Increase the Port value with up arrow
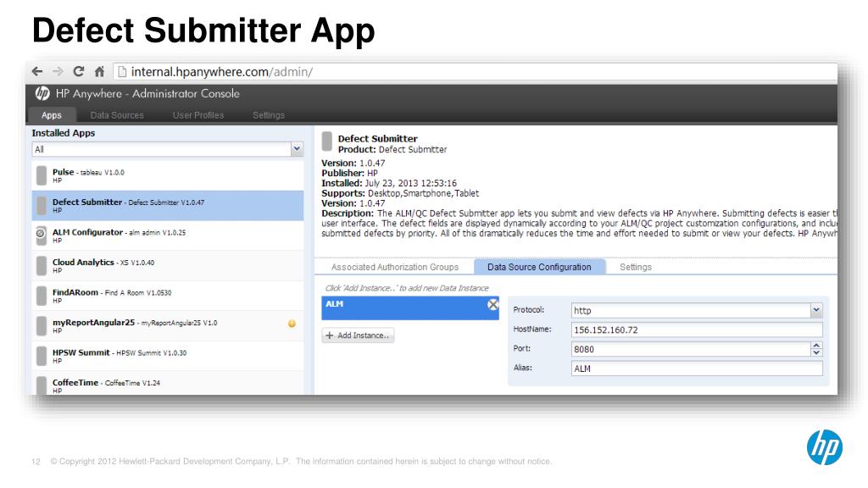868x488 pixels. (816, 346)
